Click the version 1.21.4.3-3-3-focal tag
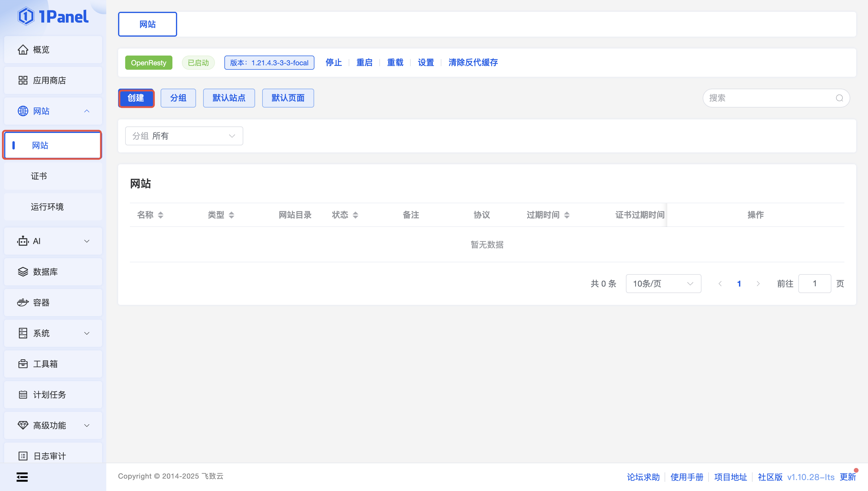This screenshot has width=868, height=491. tap(269, 63)
